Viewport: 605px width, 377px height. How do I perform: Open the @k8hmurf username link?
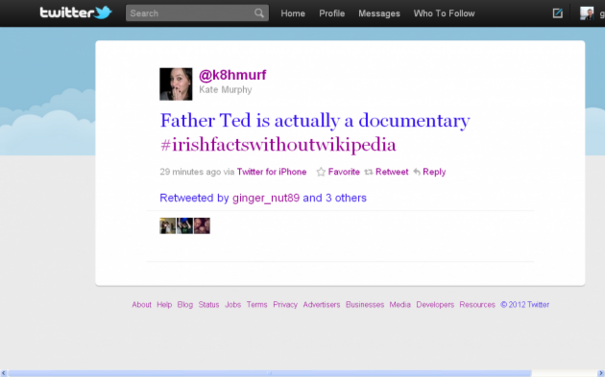coord(232,75)
